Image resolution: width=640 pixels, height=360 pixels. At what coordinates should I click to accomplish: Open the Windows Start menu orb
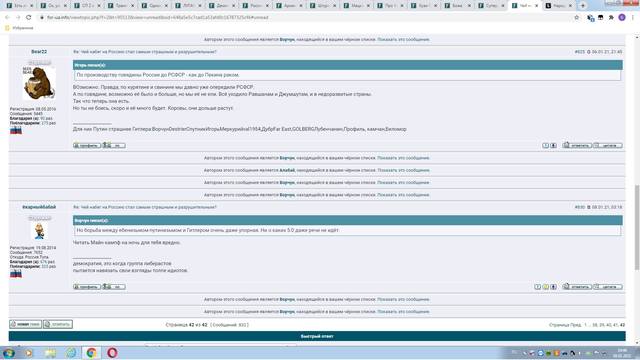point(9,353)
